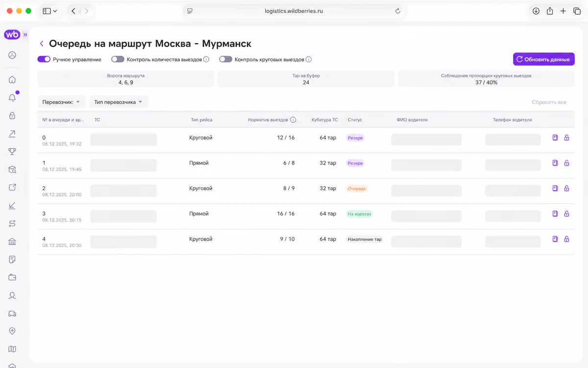Click the WB logo in sidebar
This screenshot has height=368, width=588.
point(12,35)
